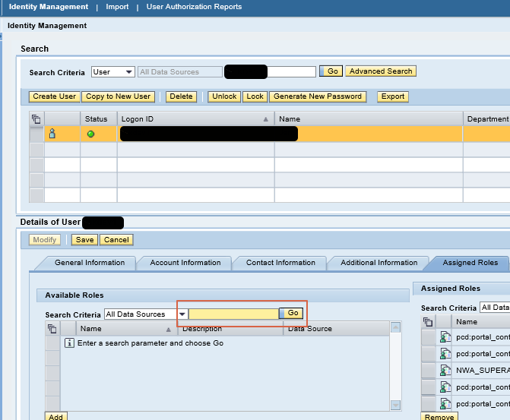Open Available Roles All Data Sources dropdown
The image size is (510, 420).
pyautogui.click(x=182, y=314)
